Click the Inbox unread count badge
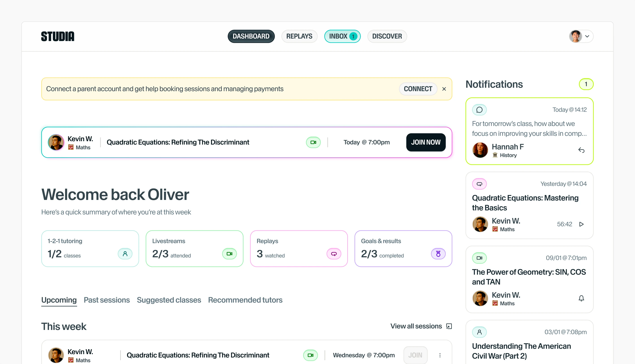This screenshot has height=364, width=635. 353,37
